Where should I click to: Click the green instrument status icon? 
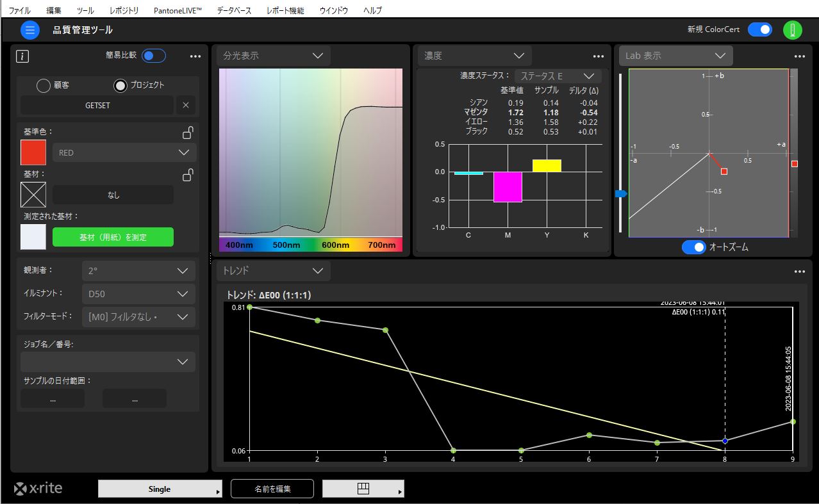point(793,30)
